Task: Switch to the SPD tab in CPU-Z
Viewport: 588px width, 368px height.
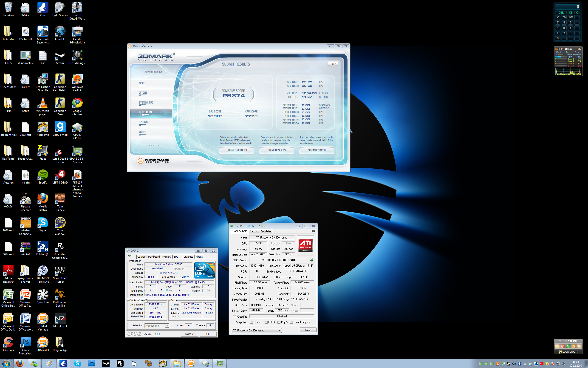Action: (176, 256)
